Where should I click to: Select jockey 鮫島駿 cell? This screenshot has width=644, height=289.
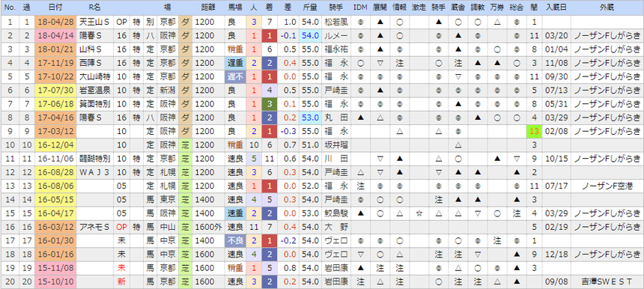click(335, 213)
